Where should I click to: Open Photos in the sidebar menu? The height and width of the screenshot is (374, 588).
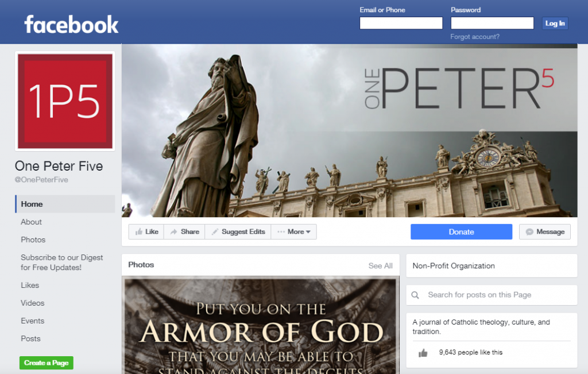point(33,240)
